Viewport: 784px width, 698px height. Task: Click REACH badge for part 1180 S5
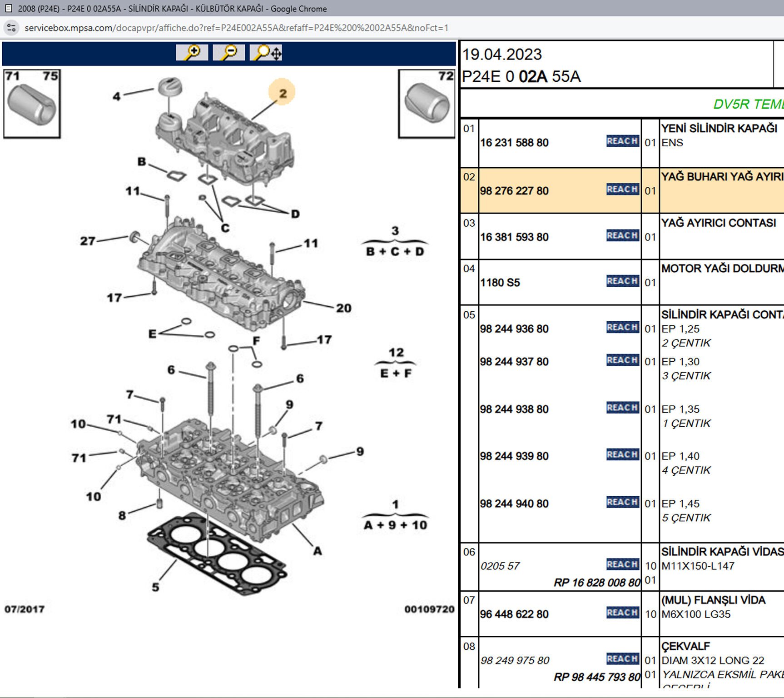[622, 281]
